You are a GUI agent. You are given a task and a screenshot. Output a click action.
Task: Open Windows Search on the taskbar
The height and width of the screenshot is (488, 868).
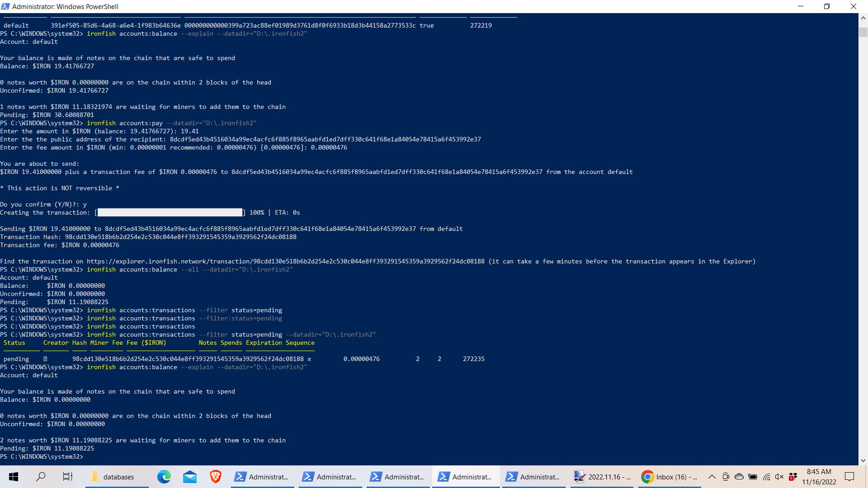coord(41,477)
